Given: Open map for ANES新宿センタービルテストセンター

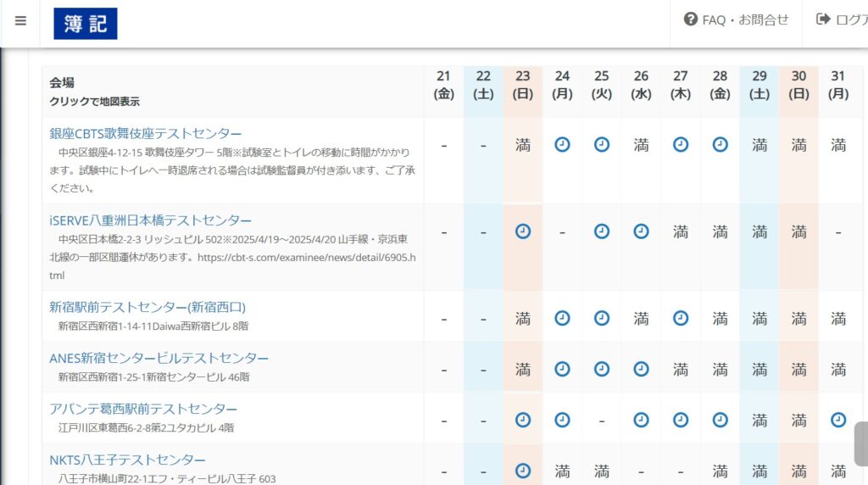Looking at the screenshot, I should (159, 358).
